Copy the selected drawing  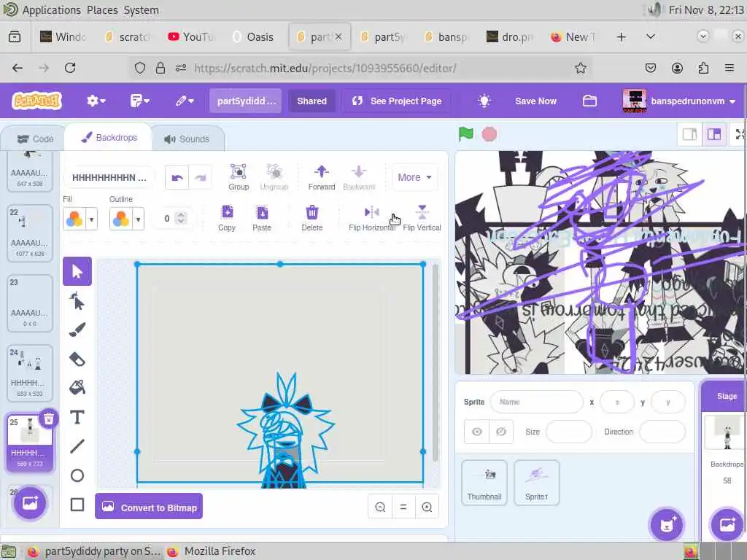click(x=227, y=218)
